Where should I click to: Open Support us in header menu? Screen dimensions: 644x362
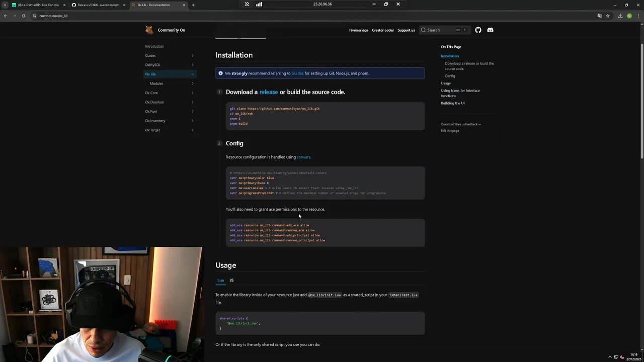(x=406, y=30)
